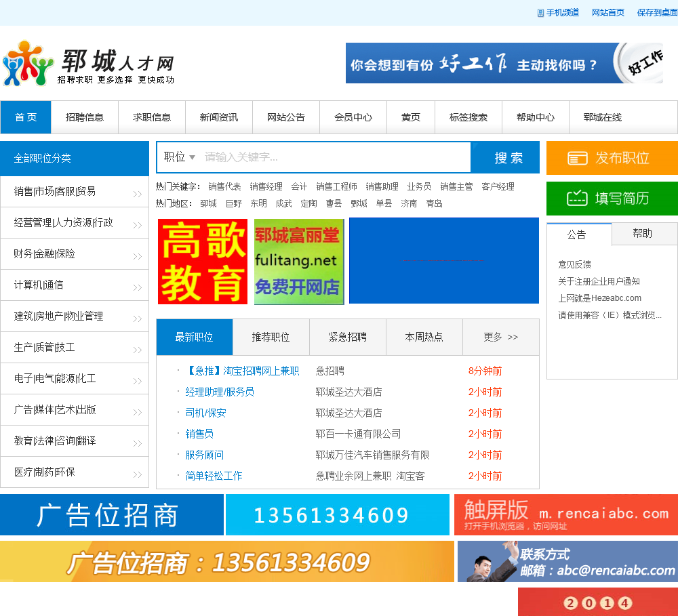Click the 好工作 header banner
The image size is (678, 616).
[504, 63]
